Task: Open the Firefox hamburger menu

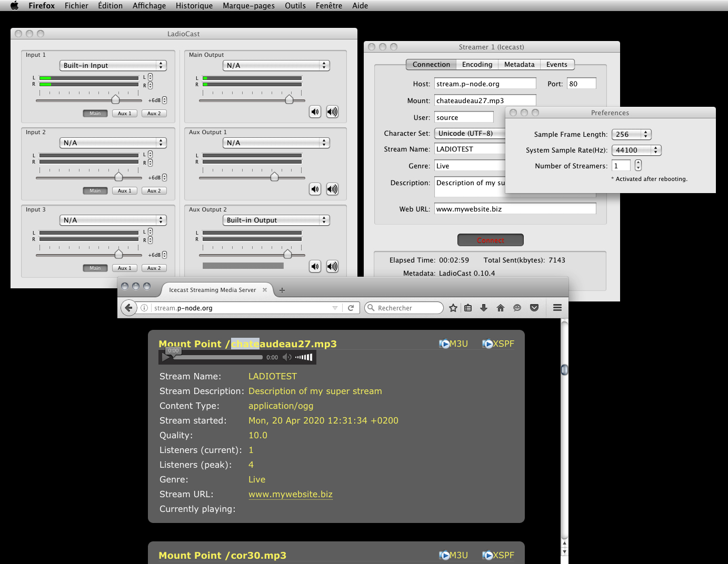Action: (x=557, y=308)
